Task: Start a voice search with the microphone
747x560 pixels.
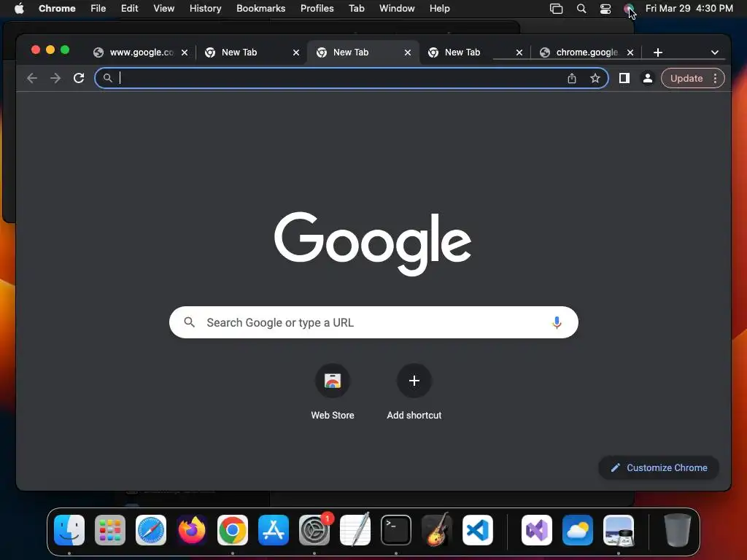Action: (557, 322)
